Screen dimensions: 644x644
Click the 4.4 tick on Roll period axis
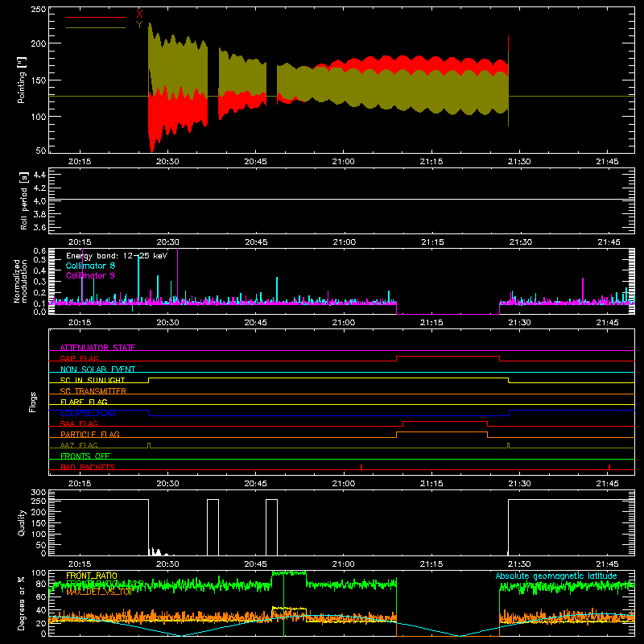coord(39,175)
